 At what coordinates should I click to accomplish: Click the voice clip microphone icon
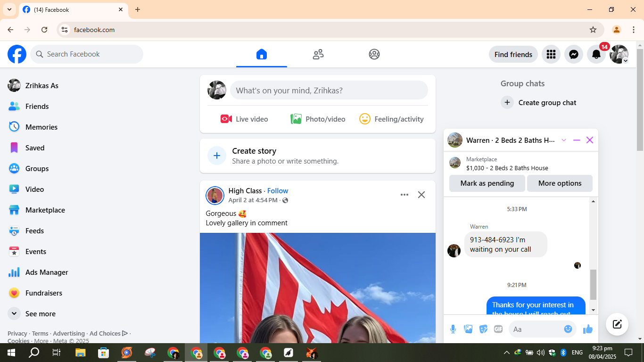click(453, 329)
